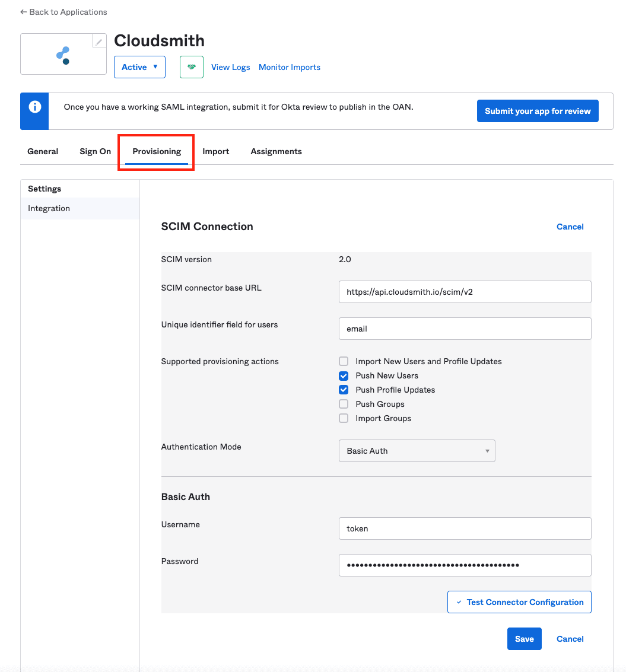Image resolution: width=626 pixels, height=672 pixels.
Task: Enable the Push Groups checkbox
Action: [344, 404]
